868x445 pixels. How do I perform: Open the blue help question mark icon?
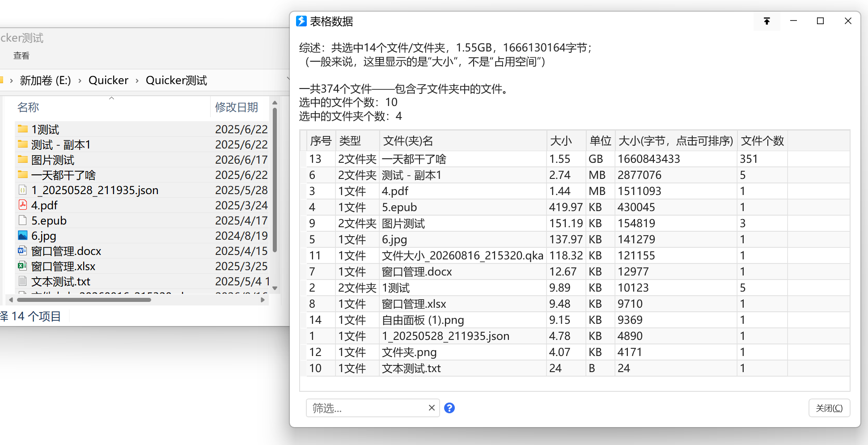(449, 408)
